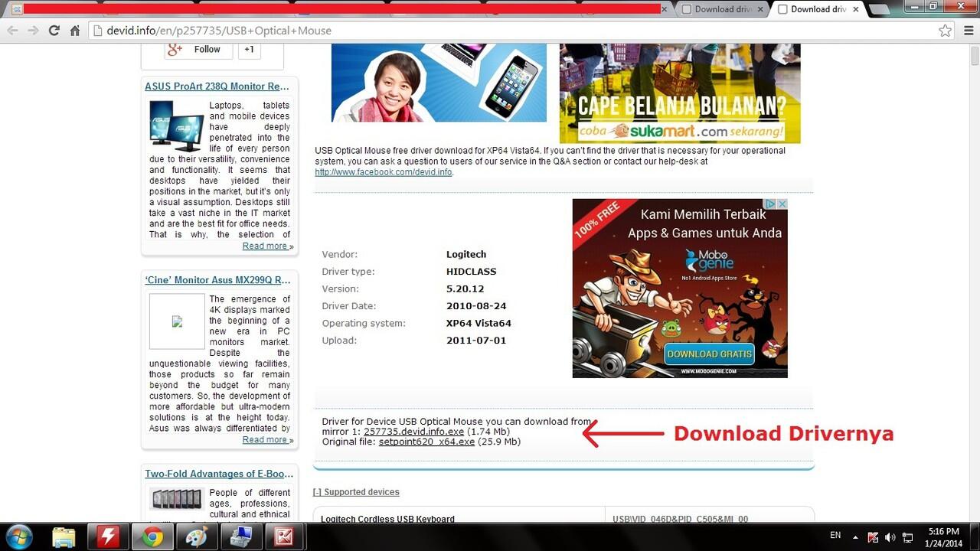Select driver type value 'HIDCLASS'

[x=472, y=272]
